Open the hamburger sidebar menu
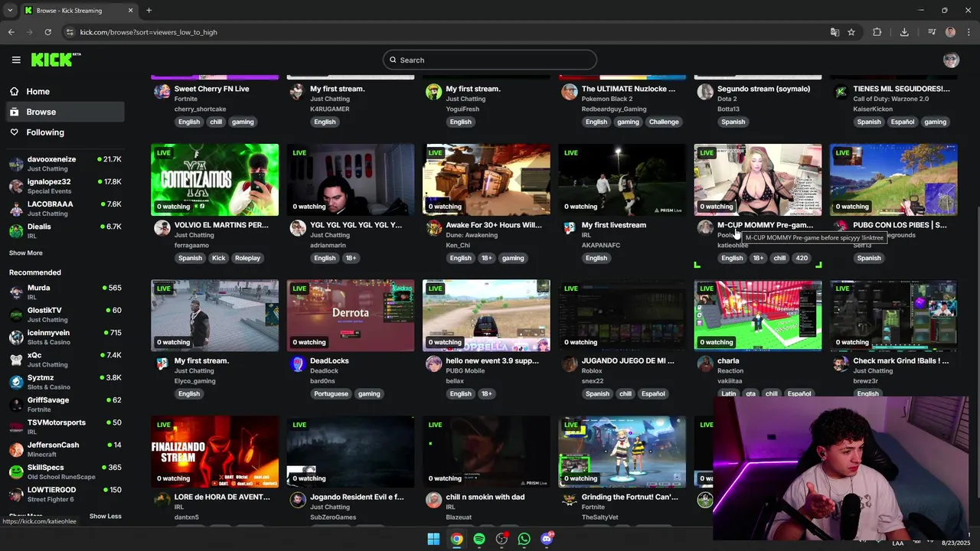 pos(16,60)
